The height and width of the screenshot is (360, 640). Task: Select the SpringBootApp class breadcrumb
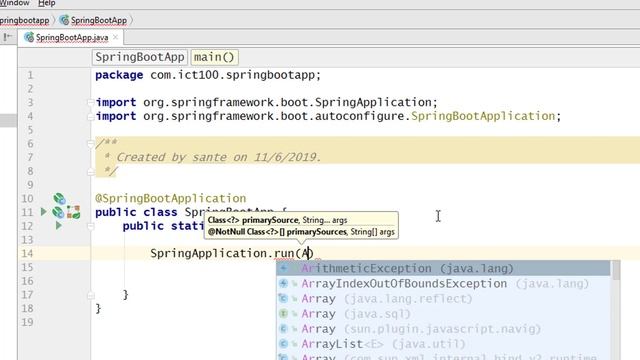(98, 20)
